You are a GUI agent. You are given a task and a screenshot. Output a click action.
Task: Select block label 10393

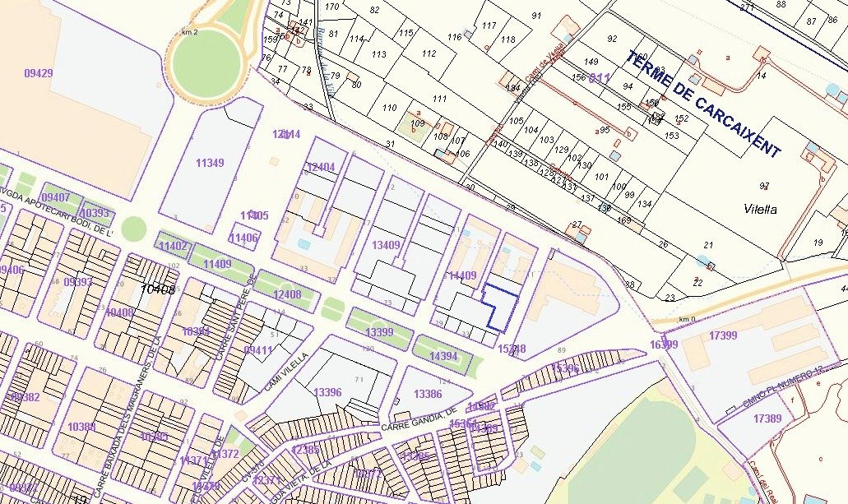coord(95,212)
